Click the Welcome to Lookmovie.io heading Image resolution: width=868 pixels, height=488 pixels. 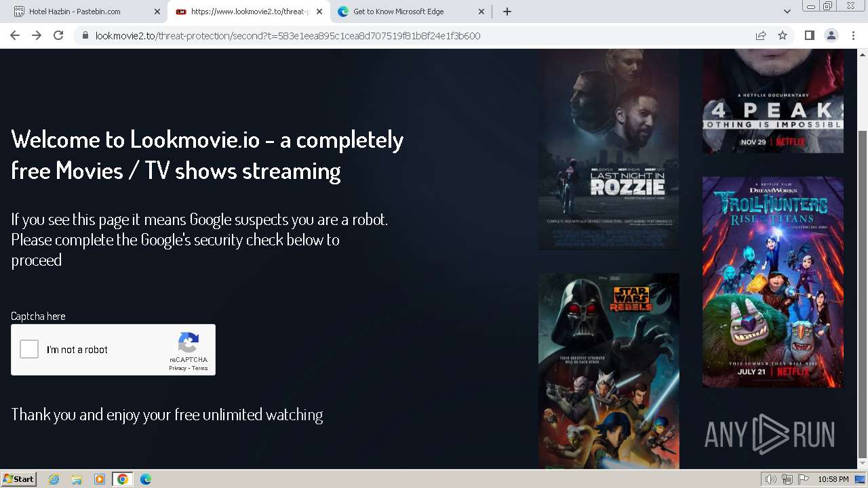pos(208,155)
